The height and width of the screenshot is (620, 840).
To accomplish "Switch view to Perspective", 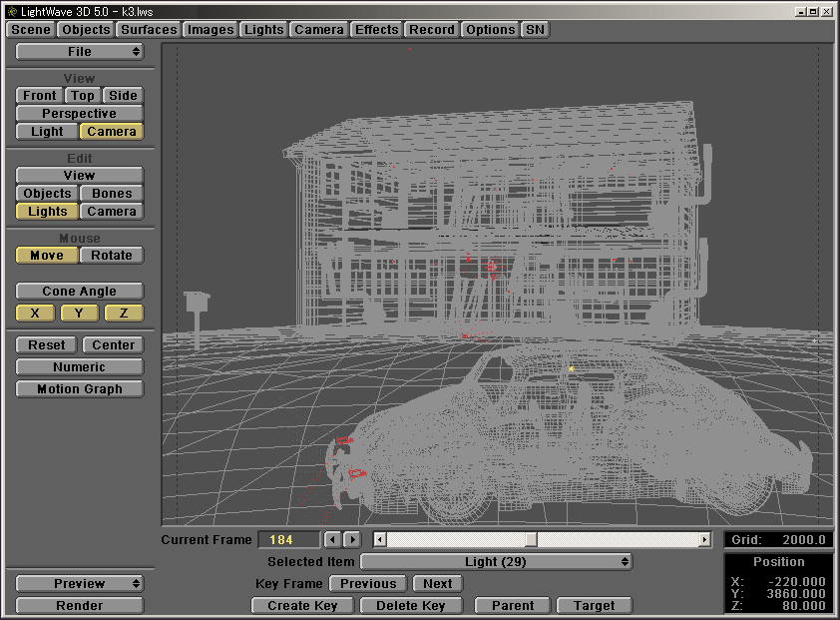I will 79,114.
